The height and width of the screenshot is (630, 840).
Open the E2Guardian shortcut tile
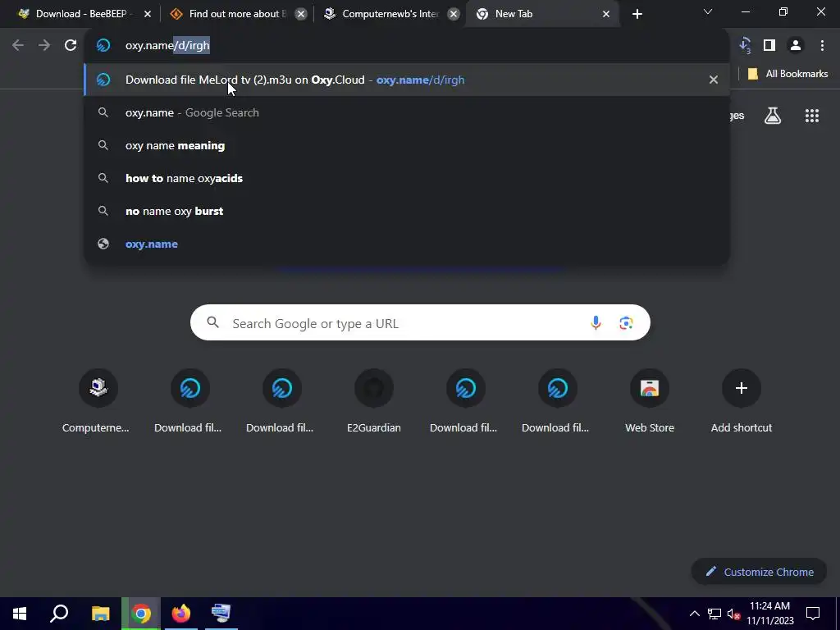click(x=374, y=400)
